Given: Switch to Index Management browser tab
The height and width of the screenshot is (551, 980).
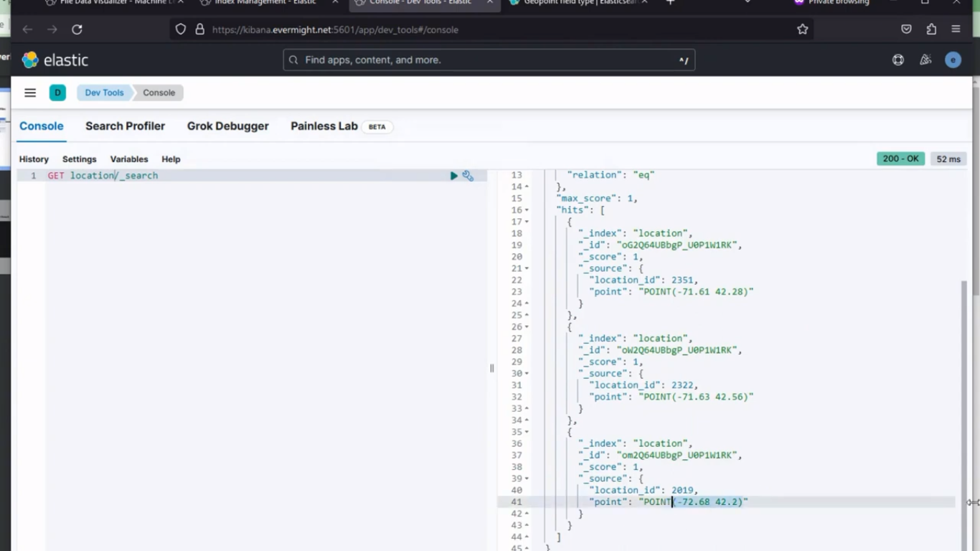Looking at the screenshot, I should coord(268,3).
